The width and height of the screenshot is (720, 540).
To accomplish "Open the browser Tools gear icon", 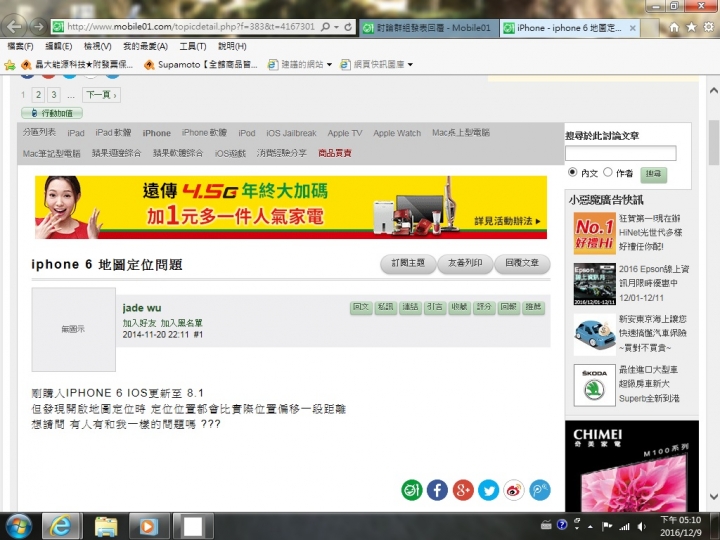I will click(709, 28).
